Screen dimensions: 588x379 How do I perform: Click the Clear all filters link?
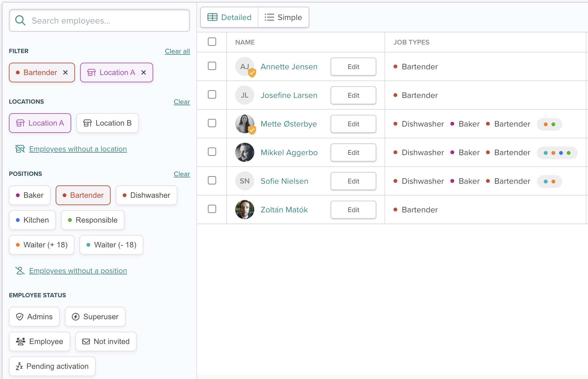177,51
